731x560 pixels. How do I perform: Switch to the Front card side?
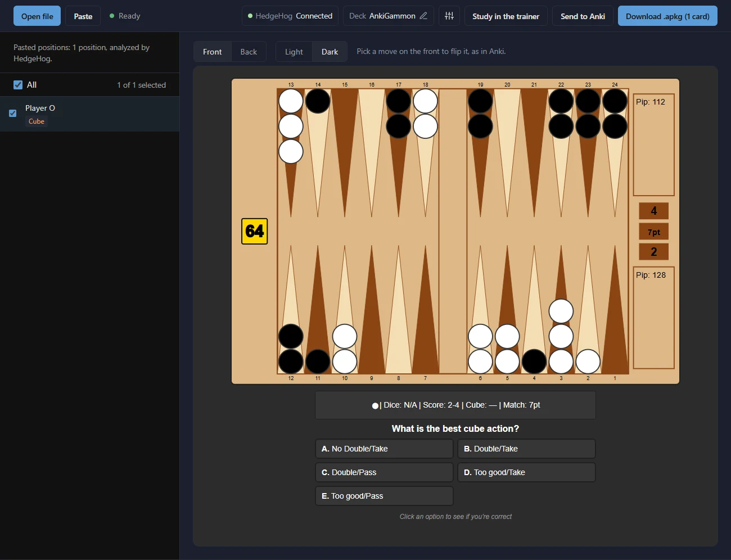pos(213,52)
